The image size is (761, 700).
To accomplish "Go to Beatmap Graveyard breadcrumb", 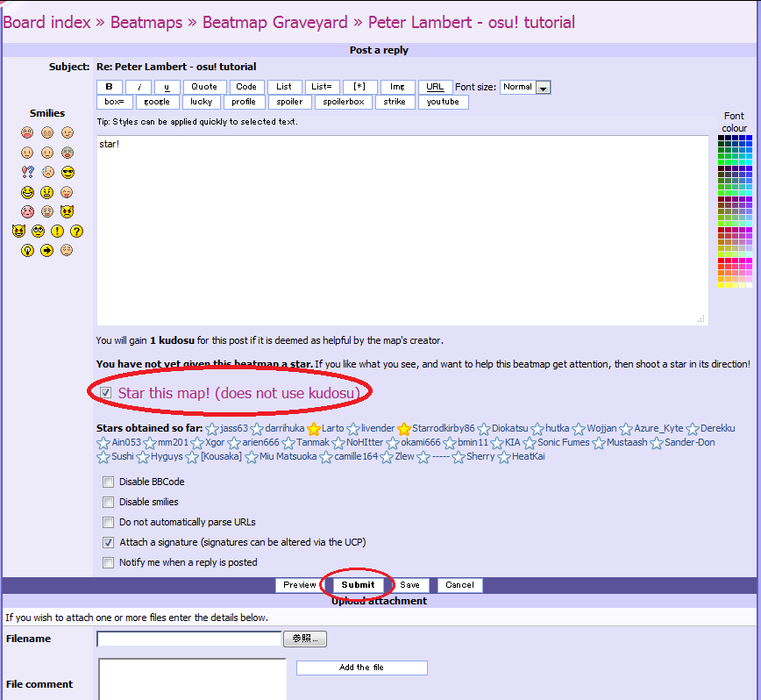I will (274, 22).
